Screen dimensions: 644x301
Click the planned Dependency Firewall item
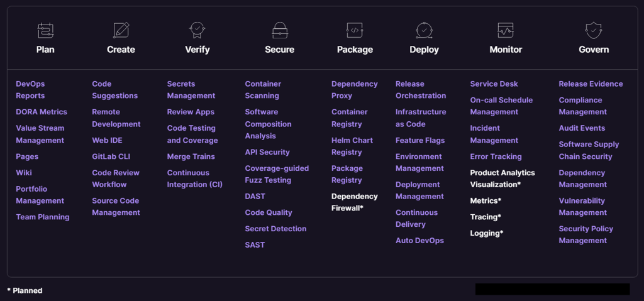pyautogui.click(x=355, y=202)
